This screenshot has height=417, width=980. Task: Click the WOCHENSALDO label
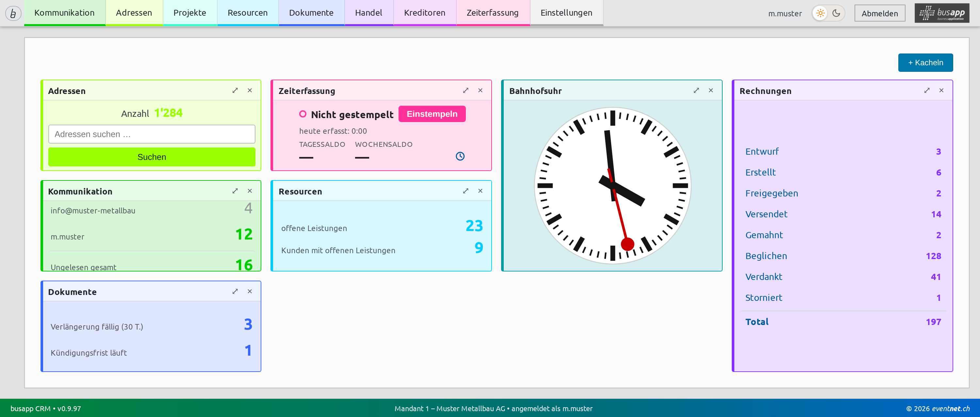pos(384,145)
